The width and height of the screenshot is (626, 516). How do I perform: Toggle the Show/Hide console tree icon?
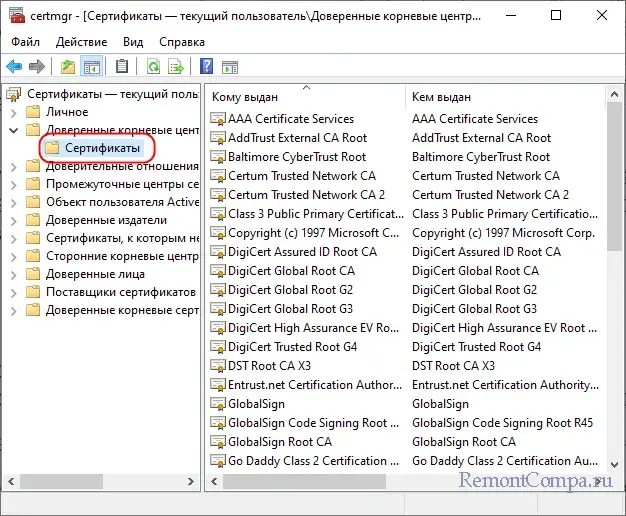(x=91, y=67)
